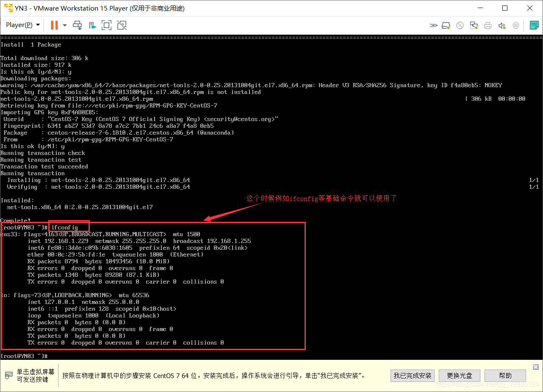Click 我已完成安装 button

(x=413, y=375)
